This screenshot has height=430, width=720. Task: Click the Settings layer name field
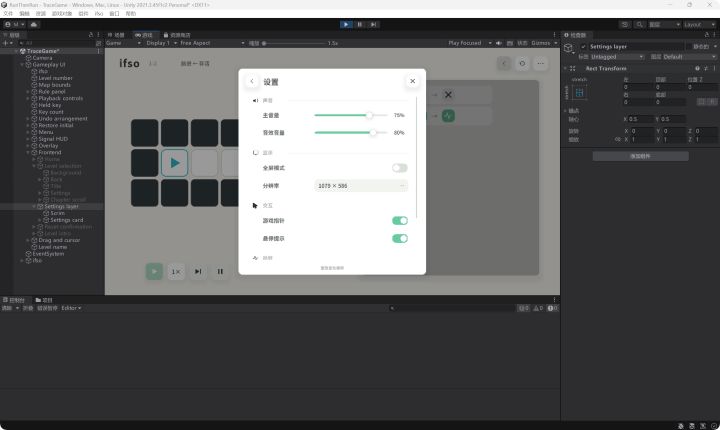(x=636, y=46)
